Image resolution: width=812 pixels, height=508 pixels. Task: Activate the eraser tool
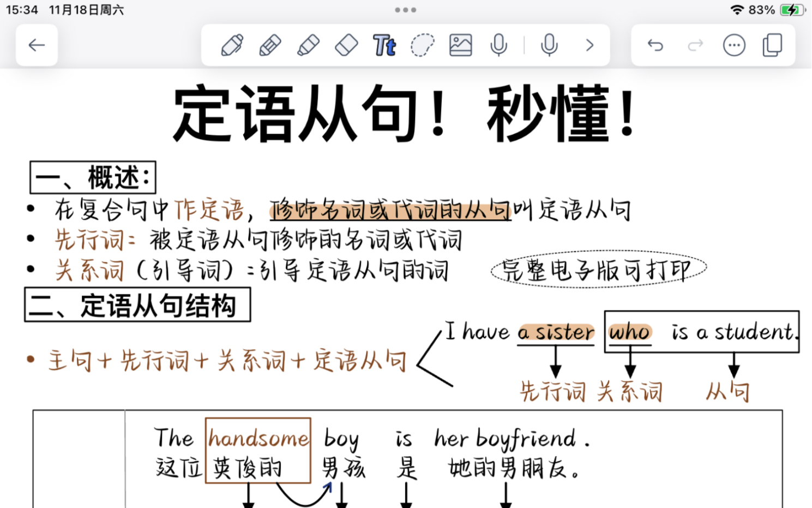(x=346, y=46)
